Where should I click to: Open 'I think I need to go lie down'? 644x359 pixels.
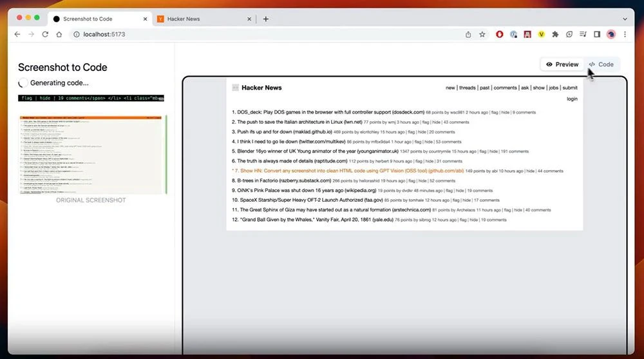click(291, 142)
